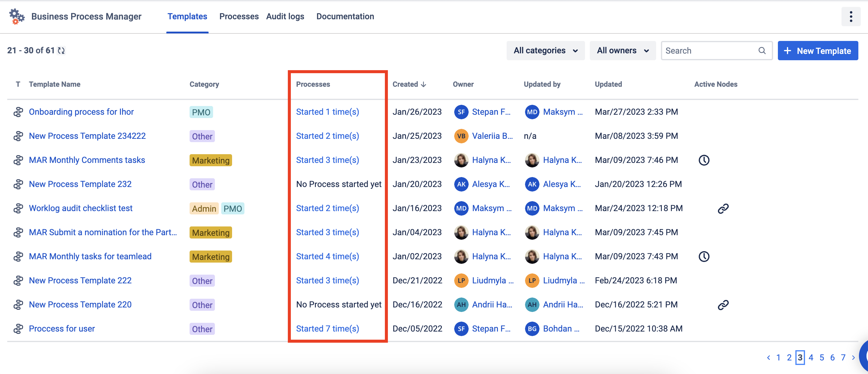Click the Marketing tag on MAR Monthly Comments tasks
The height and width of the screenshot is (374, 868).
coord(211,160)
